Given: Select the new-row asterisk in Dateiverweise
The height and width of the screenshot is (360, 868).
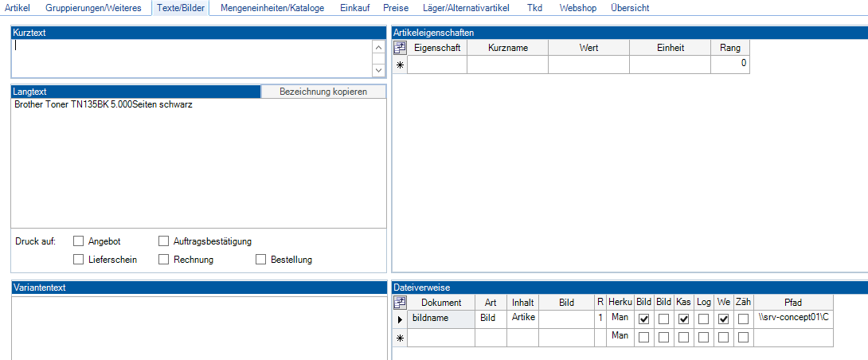Looking at the screenshot, I should pyautogui.click(x=400, y=338).
